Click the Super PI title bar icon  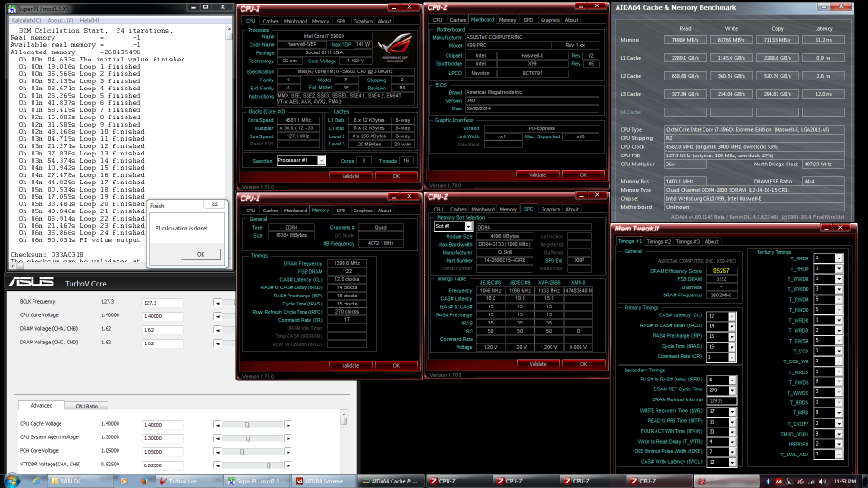pyautogui.click(x=12, y=8)
